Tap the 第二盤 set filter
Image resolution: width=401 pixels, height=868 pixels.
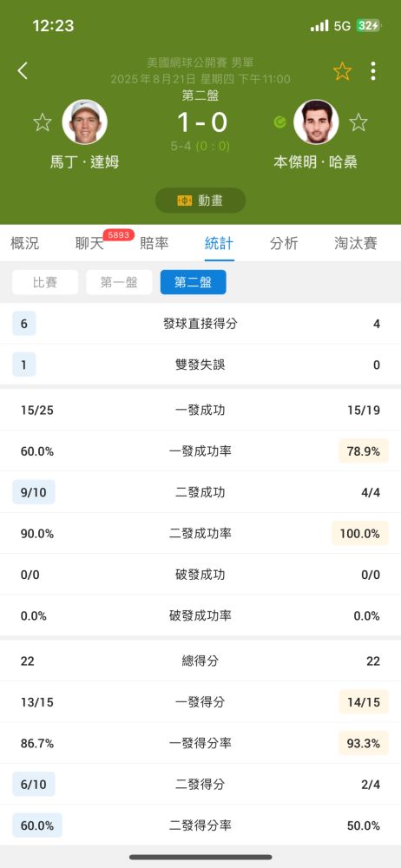[194, 282]
